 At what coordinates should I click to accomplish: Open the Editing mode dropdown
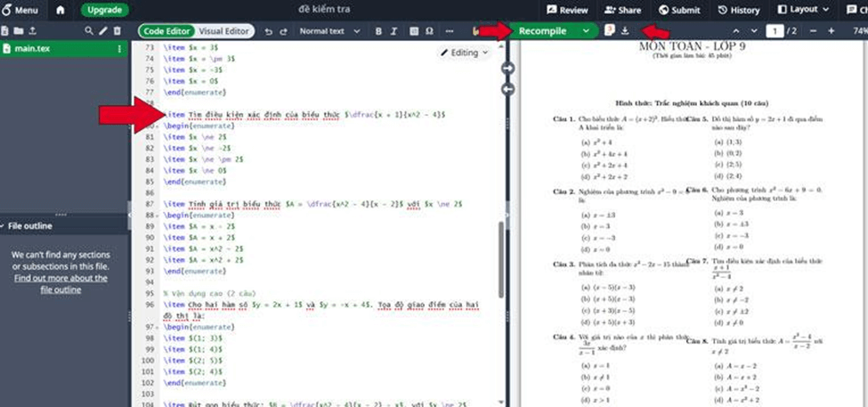tap(464, 53)
